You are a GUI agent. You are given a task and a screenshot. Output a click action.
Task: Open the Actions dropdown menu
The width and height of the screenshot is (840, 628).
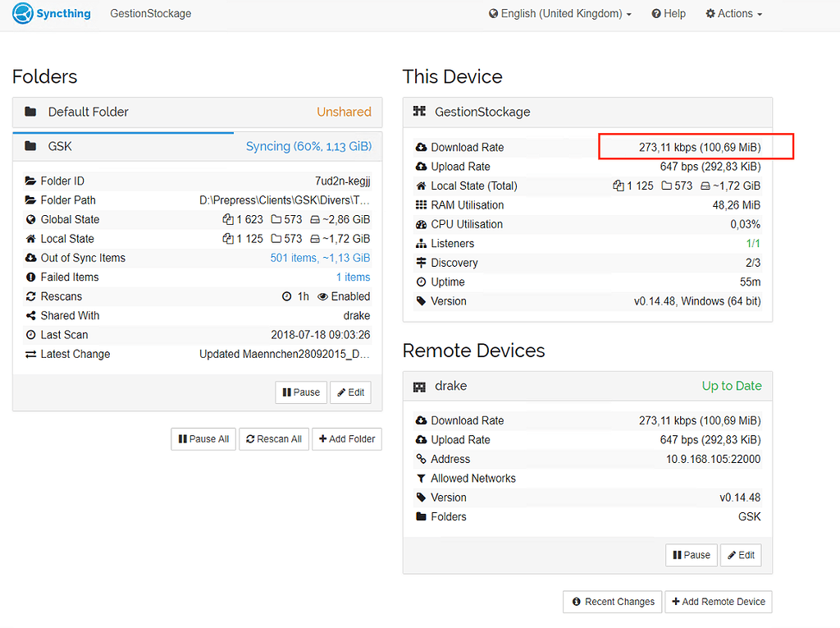click(x=733, y=14)
